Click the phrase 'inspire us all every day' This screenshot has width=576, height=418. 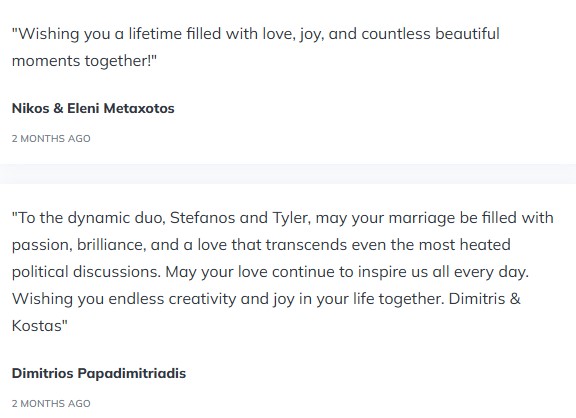(x=443, y=272)
